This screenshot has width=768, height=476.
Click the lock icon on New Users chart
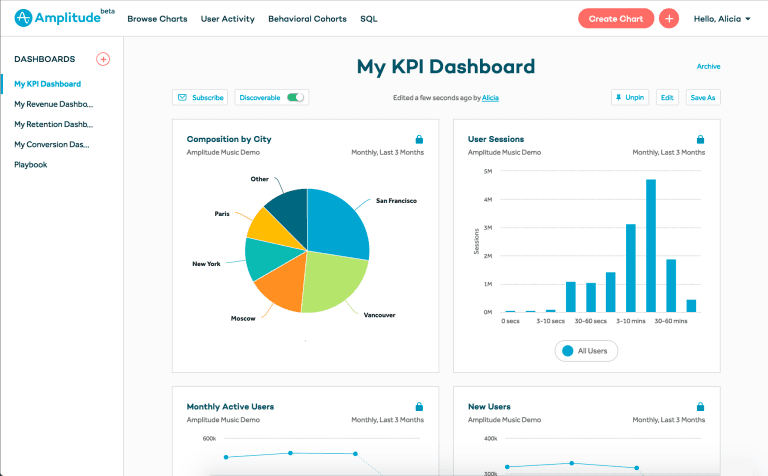(x=700, y=407)
